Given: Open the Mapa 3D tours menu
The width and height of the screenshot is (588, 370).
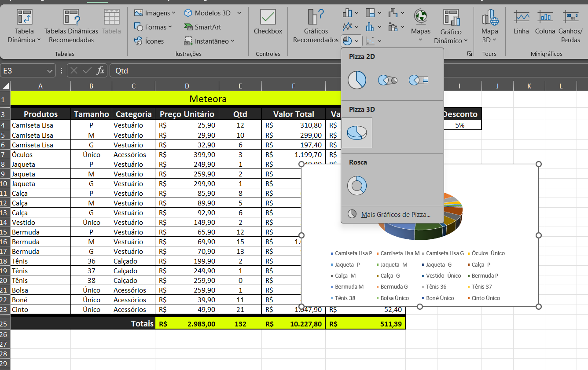Looking at the screenshot, I should coord(489,26).
